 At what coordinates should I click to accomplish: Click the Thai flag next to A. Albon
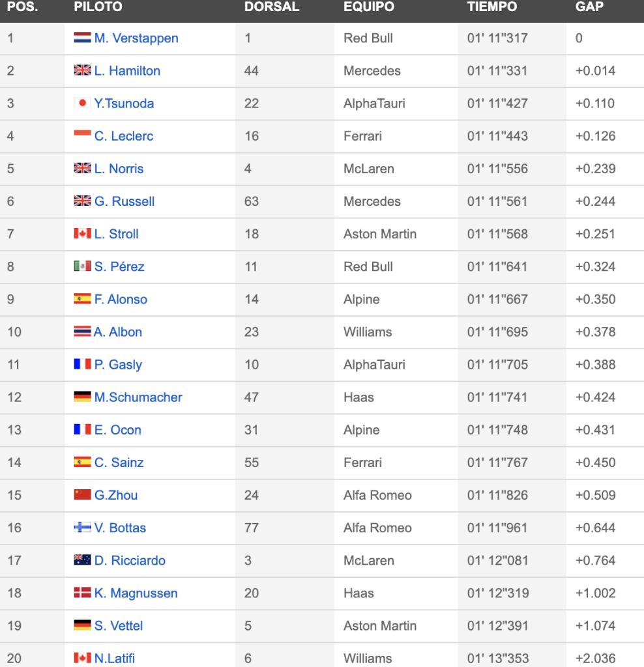pyautogui.click(x=82, y=332)
